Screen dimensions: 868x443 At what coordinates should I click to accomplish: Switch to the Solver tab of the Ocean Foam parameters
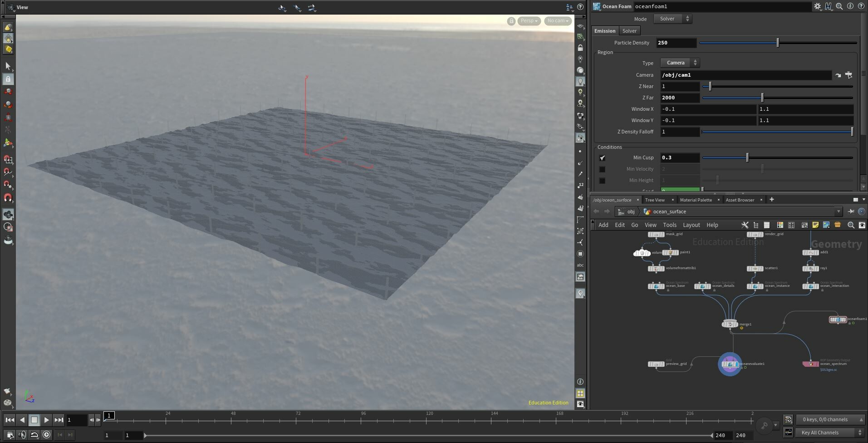tap(630, 30)
